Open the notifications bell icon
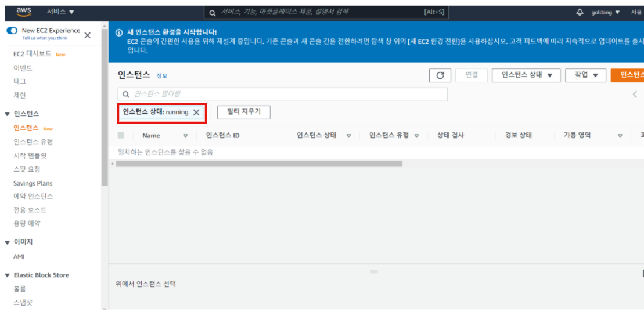Image resolution: width=644 pixels, height=334 pixels. point(580,12)
